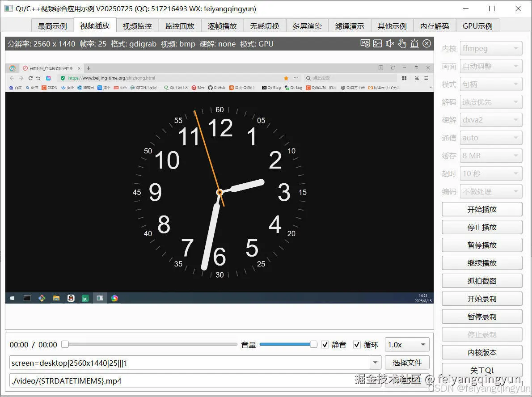Click the 开始播放 start playback button
This screenshot has height=397, width=532.
481,209
